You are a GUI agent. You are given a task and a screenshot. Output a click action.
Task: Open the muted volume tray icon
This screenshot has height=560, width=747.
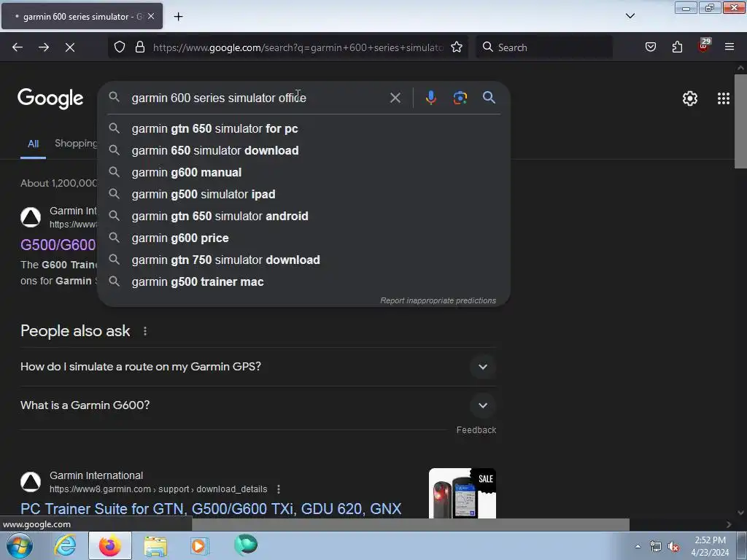[673, 546]
